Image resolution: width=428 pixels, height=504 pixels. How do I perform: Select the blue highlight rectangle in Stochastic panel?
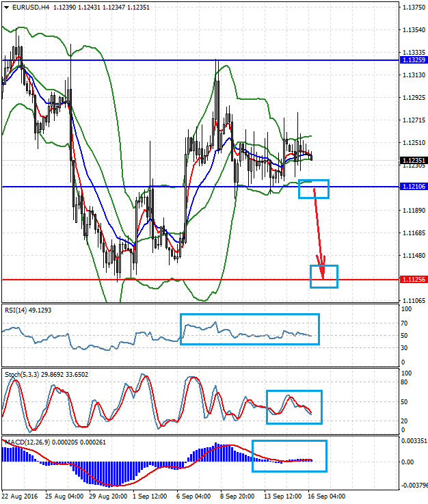click(293, 407)
